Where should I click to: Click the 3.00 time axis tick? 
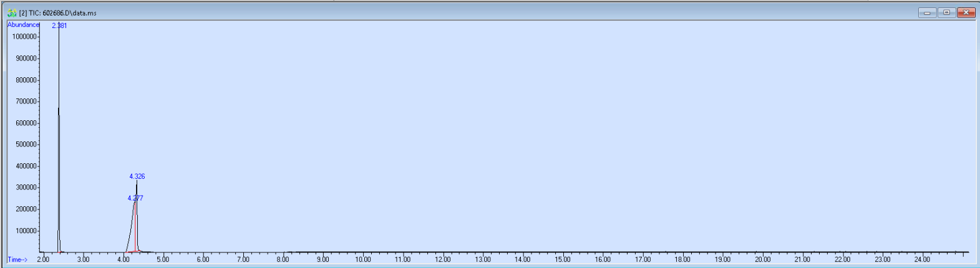click(x=83, y=259)
